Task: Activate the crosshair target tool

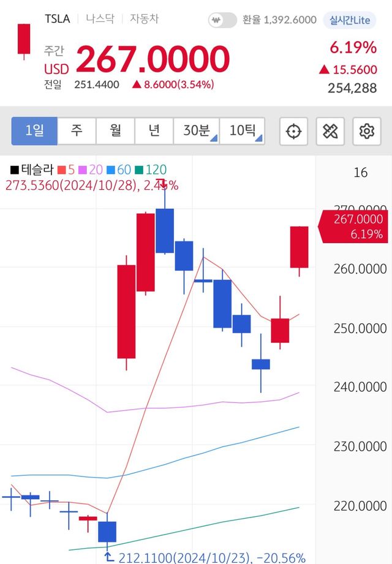Action: point(294,131)
